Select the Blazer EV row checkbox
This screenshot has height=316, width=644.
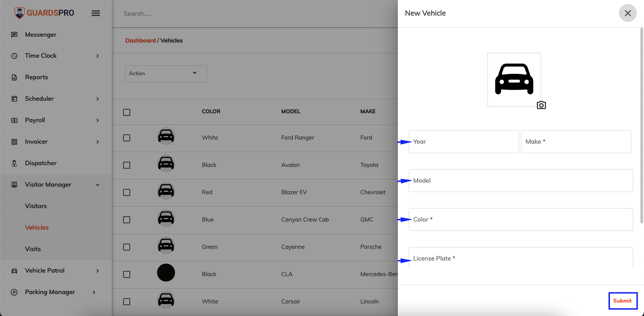pyautogui.click(x=127, y=192)
